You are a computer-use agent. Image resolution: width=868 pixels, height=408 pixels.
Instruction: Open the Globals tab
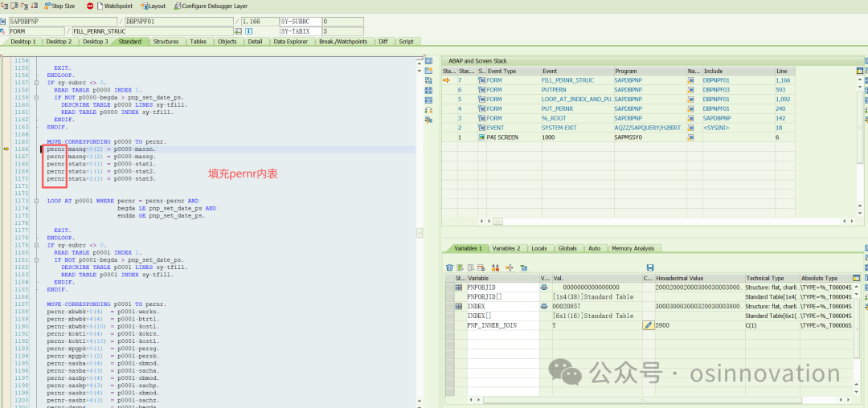(567, 248)
